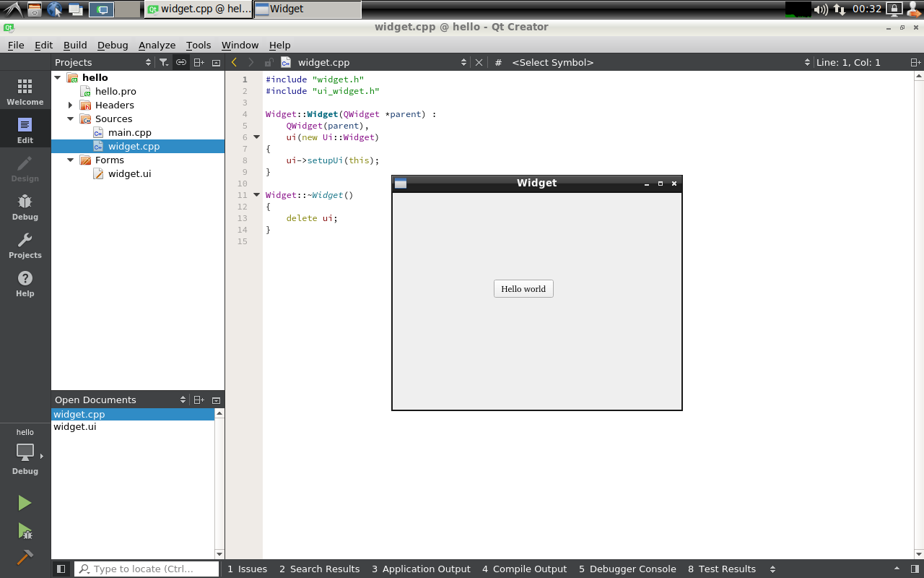This screenshot has width=924, height=578.
Task: Go forward in editor navigation history
Action: click(250, 62)
